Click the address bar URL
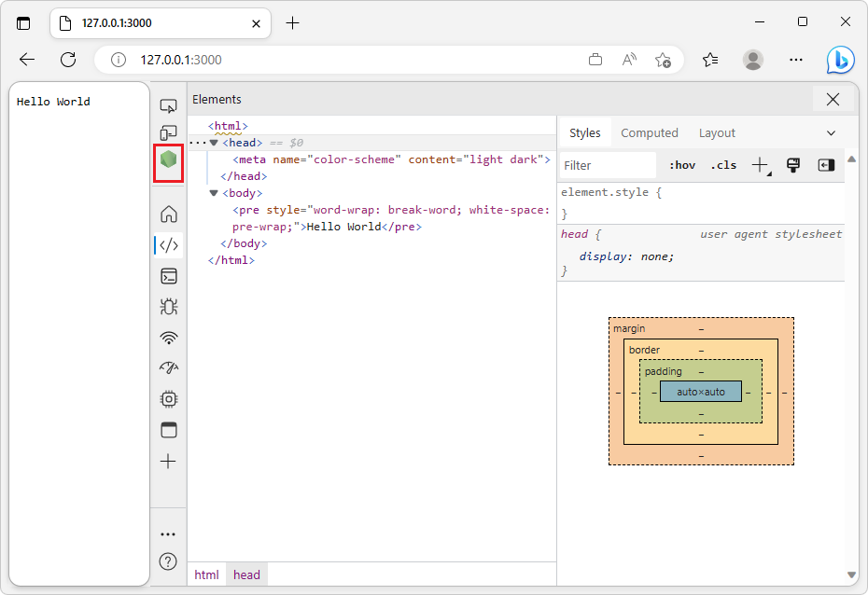Image resolution: width=868 pixels, height=595 pixels. [181, 60]
